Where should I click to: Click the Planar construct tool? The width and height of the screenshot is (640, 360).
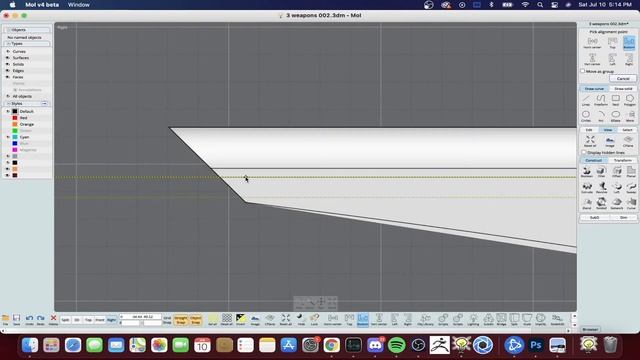(631, 172)
